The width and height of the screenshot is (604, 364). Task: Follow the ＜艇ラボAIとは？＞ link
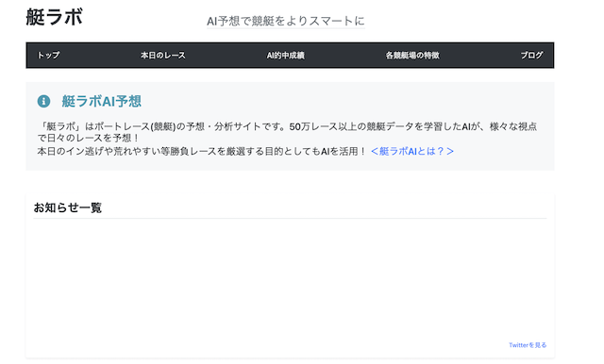coord(412,151)
